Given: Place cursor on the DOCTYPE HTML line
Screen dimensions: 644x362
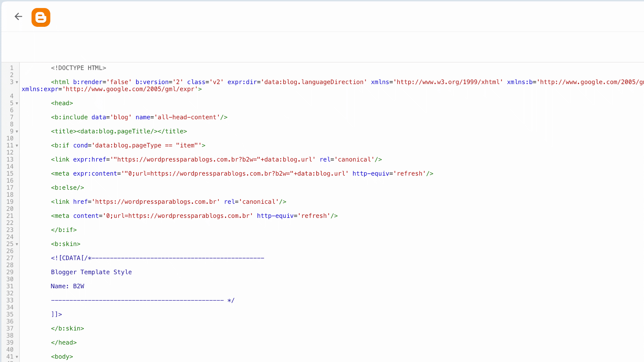Looking at the screenshot, I should click(x=78, y=68).
